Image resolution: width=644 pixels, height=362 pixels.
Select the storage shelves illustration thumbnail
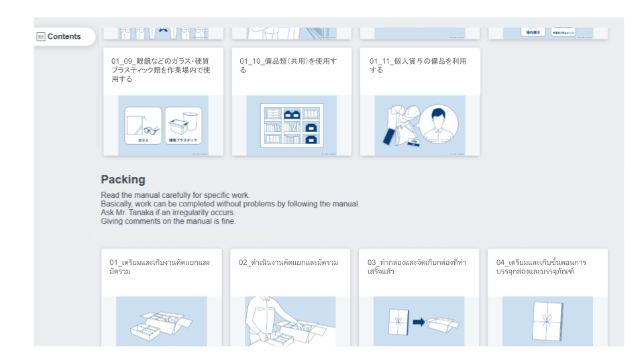coord(291,125)
